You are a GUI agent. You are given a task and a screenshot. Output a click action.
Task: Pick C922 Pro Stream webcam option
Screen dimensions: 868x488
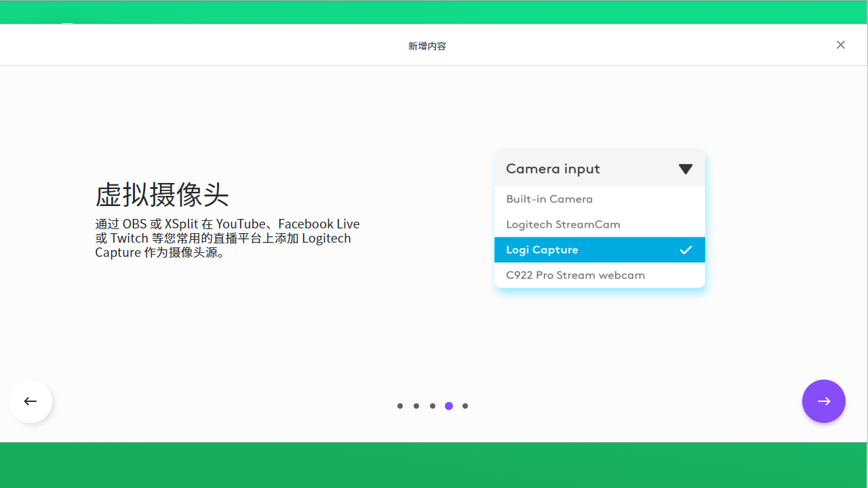pyautogui.click(x=575, y=274)
